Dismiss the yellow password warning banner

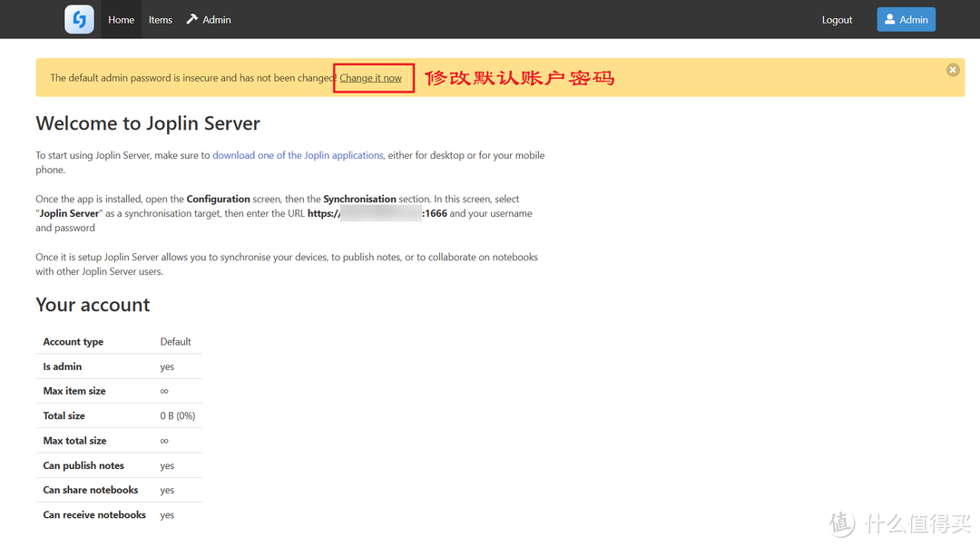coord(953,70)
